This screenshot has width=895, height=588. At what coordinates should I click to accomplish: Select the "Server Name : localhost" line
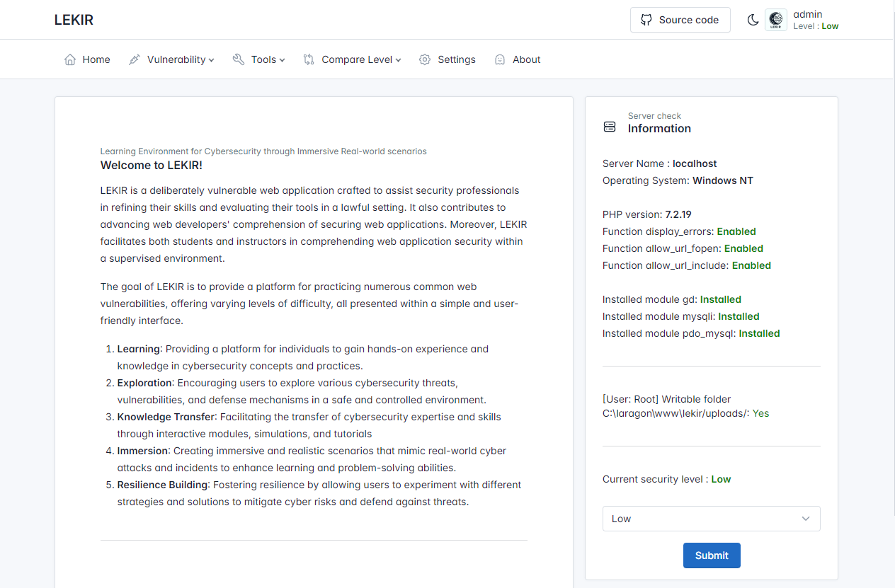click(660, 163)
